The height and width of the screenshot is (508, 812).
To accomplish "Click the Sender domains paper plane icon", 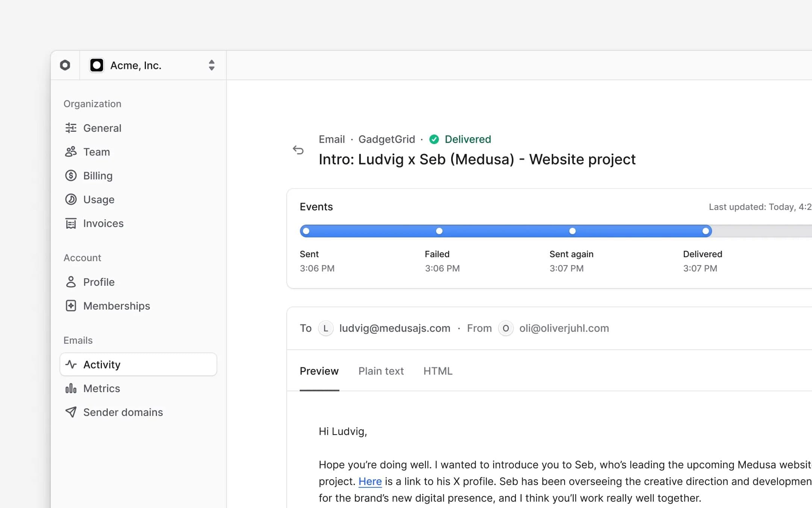I will click(x=71, y=412).
